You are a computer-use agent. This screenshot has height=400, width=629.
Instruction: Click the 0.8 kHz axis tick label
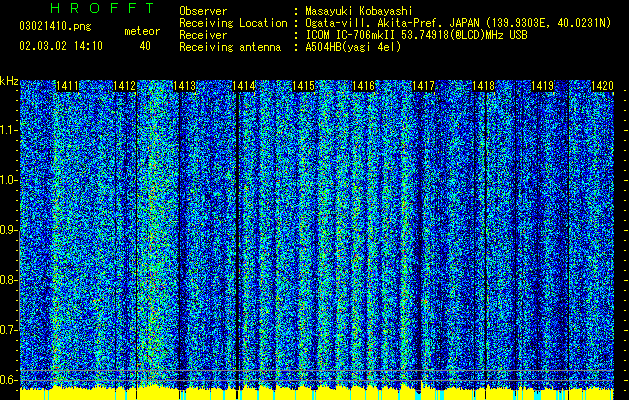8,280
